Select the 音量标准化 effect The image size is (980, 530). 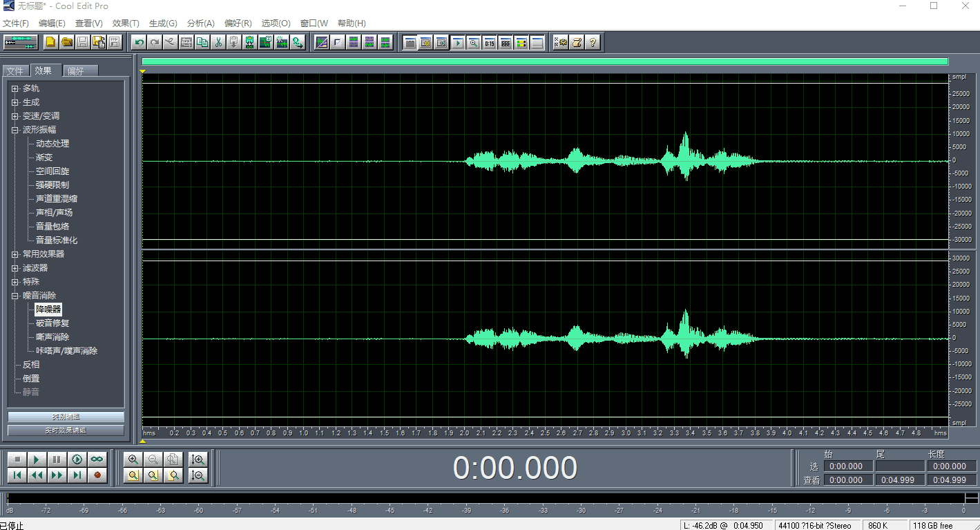pyautogui.click(x=57, y=240)
